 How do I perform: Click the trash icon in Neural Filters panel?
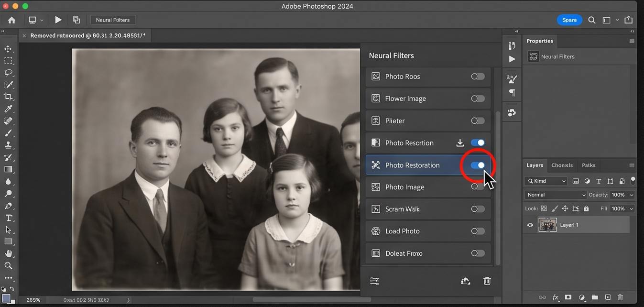tap(487, 281)
